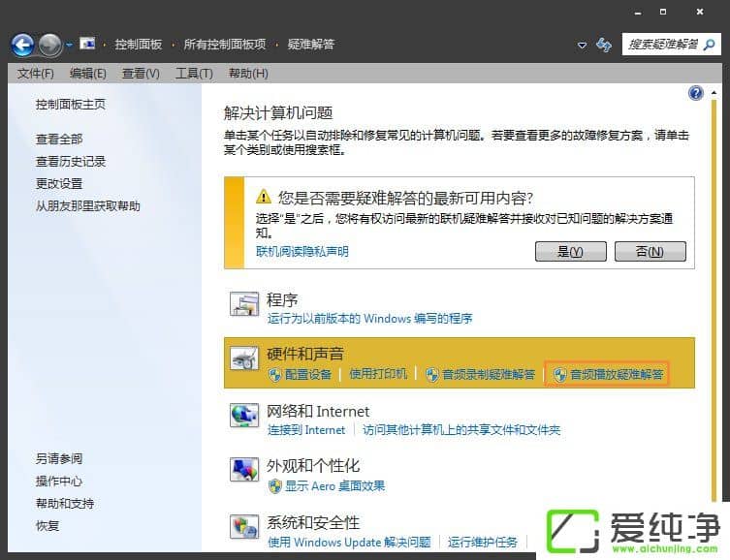Select 查看历史记录 in the left sidebar

click(71, 162)
